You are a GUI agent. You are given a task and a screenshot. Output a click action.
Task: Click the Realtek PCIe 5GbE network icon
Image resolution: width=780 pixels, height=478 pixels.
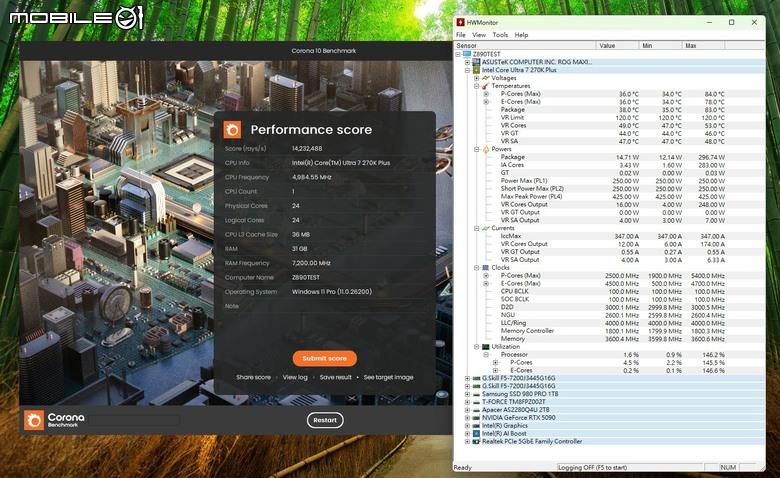476,442
